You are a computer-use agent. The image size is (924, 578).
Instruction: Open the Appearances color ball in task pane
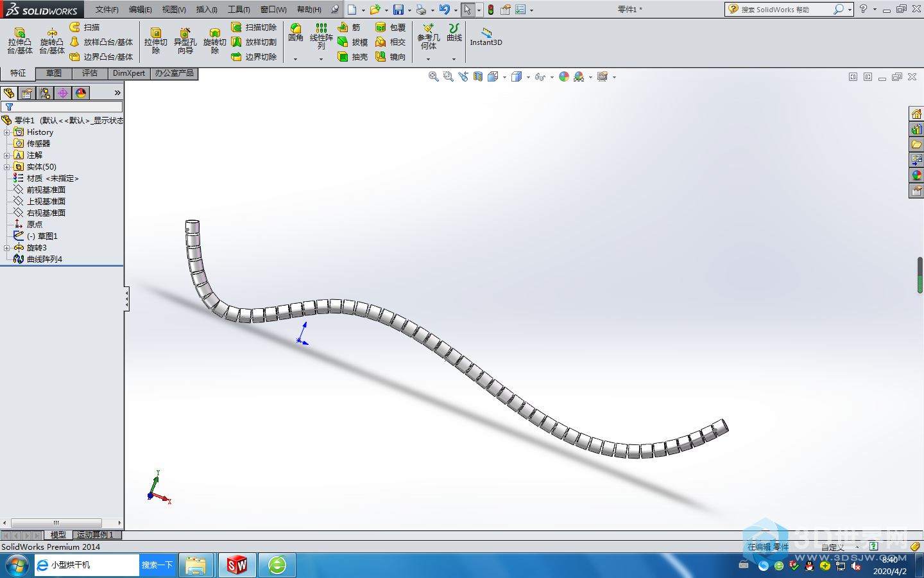916,175
